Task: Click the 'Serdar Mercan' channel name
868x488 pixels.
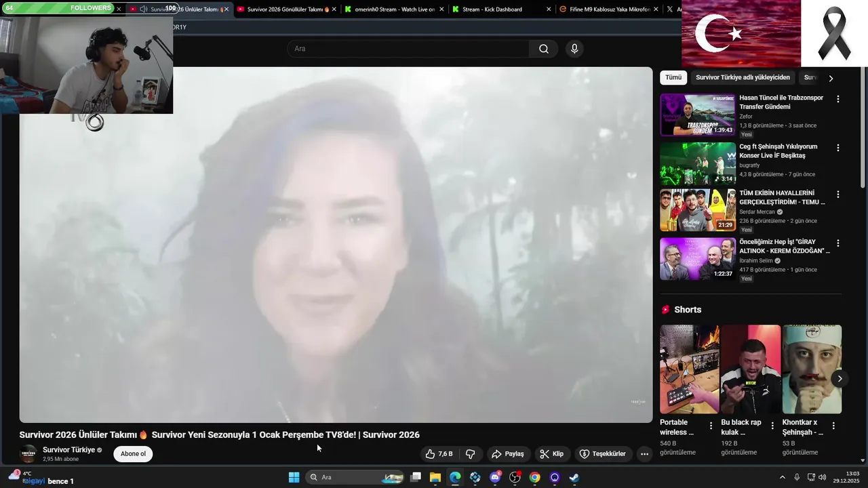Action: pyautogui.click(x=757, y=212)
